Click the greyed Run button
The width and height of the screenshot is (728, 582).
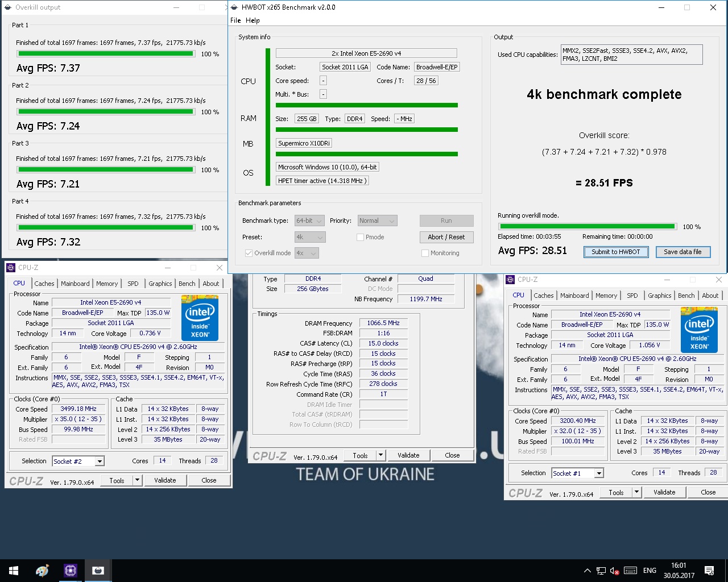(x=446, y=221)
